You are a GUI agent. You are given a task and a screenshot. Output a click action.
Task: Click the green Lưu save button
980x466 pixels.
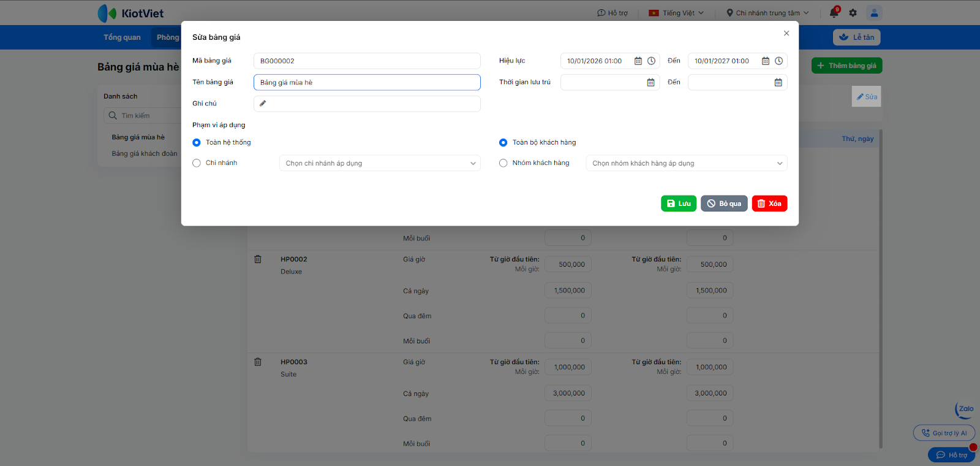coord(679,204)
